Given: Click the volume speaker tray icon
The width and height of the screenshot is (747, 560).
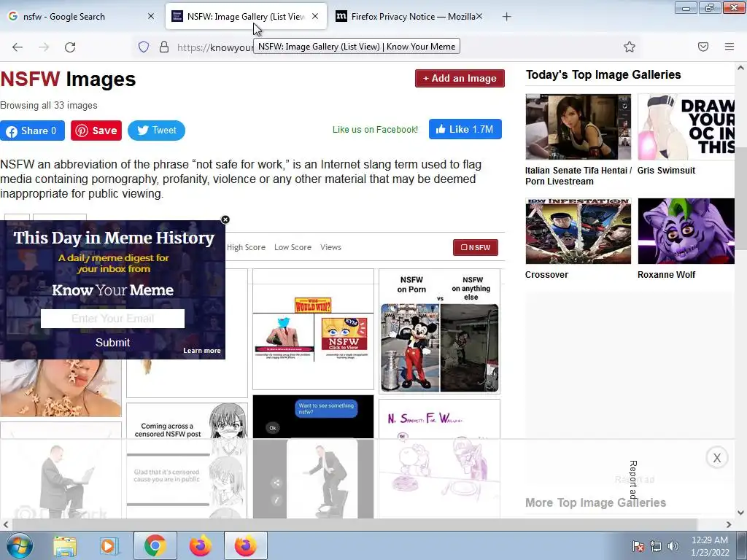Looking at the screenshot, I should (673, 546).
